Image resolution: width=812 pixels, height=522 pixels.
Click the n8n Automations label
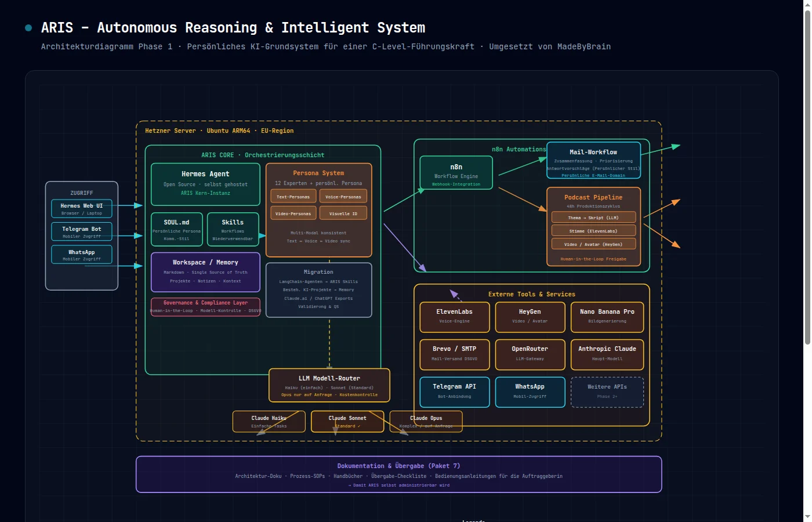pos(519,149)
